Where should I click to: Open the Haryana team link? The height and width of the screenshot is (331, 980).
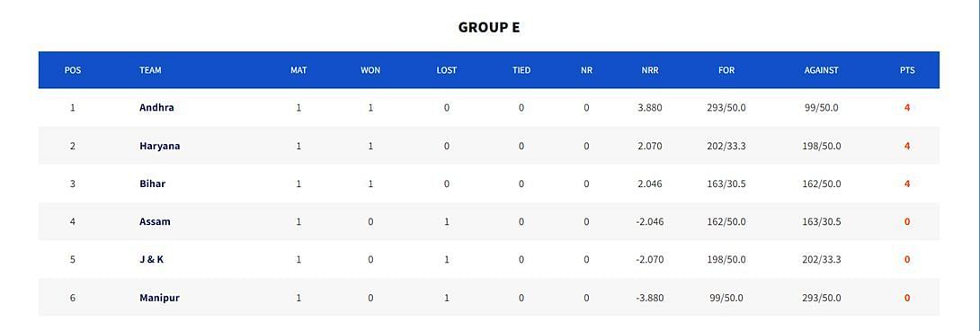pyautogui.click(x=159, y=146)
